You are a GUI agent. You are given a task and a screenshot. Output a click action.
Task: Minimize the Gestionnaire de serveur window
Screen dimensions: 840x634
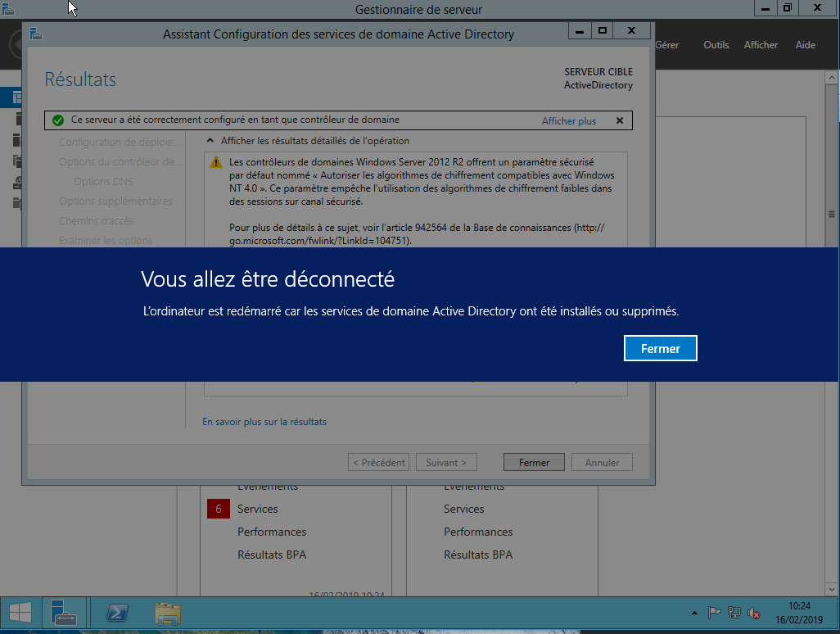(765, 8)
